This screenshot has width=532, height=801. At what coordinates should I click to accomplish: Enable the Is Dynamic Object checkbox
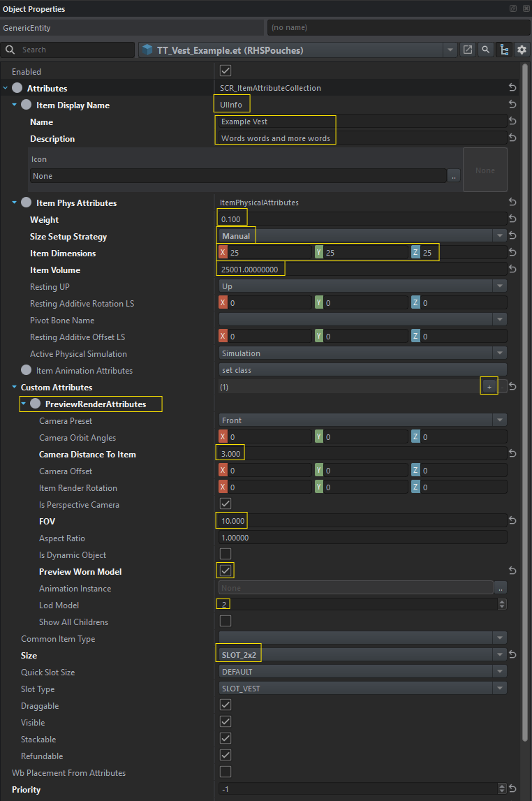click(x=226, y=554)
